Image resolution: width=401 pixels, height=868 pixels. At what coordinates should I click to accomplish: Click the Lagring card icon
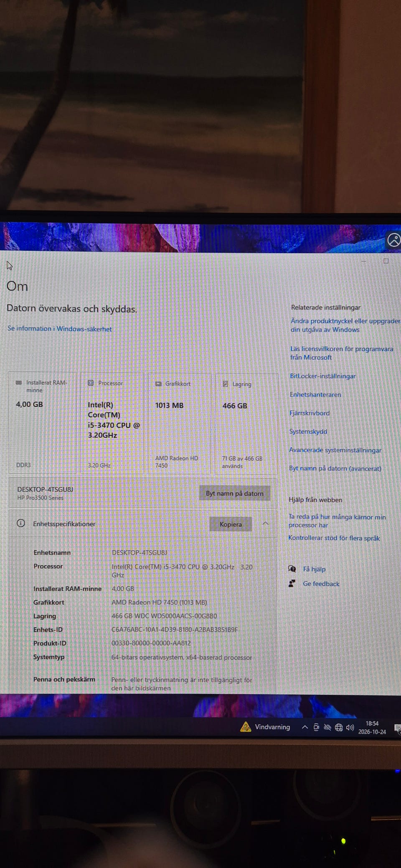click(x=225, y=384)
